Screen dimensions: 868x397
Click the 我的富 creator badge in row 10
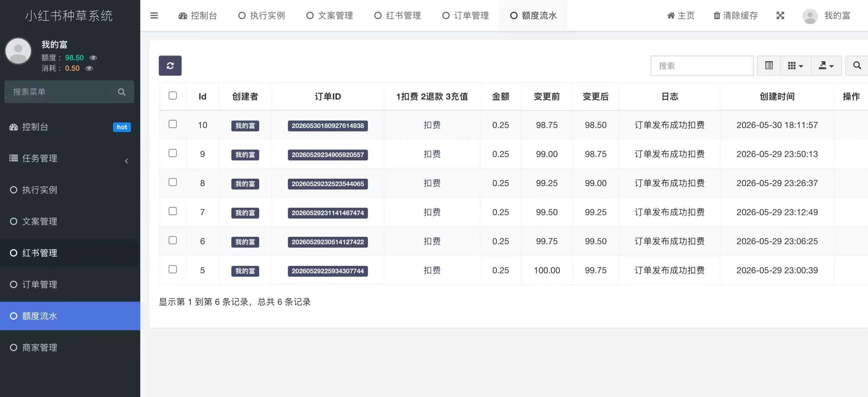[245, 126]
